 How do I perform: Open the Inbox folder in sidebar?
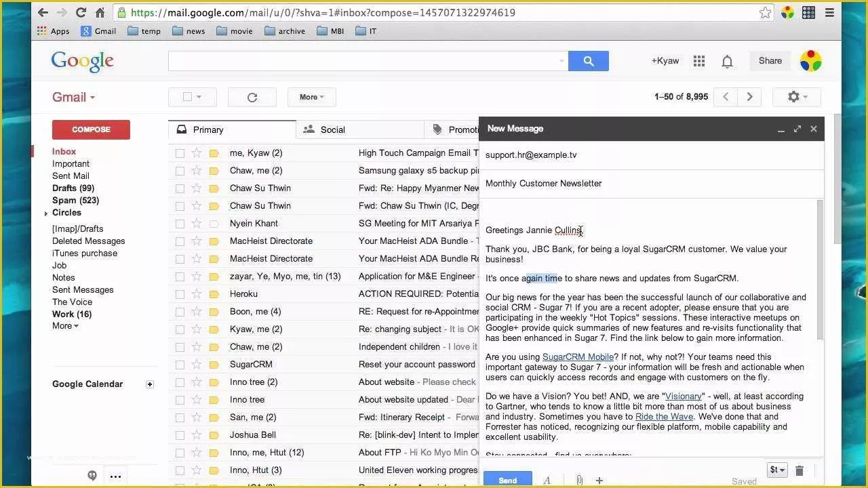click(64, 152)
